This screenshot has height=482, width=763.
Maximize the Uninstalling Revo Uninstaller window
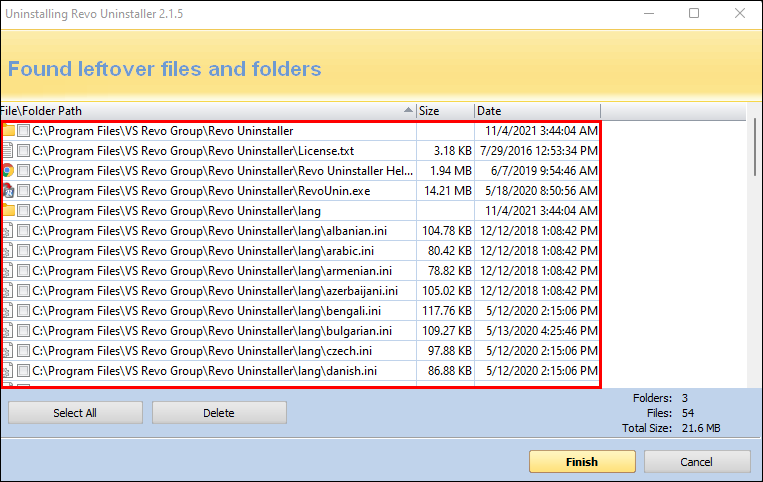pos(694,13)
